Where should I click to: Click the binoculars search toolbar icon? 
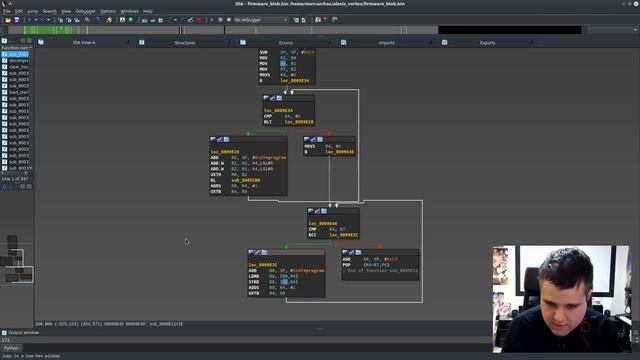87,20
